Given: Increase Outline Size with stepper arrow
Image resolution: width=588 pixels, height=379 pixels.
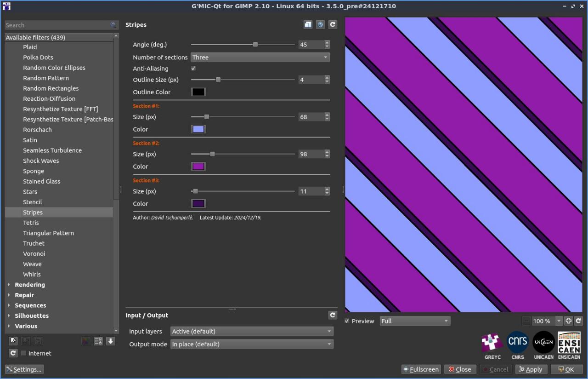Looking at the screenshot, I should pyautogui.click(x=327, y=78).
